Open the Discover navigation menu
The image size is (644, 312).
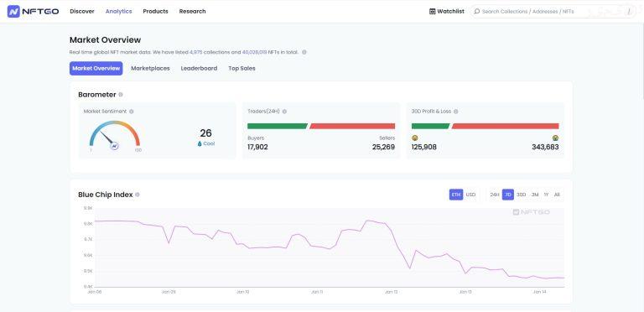click(82, 12)
